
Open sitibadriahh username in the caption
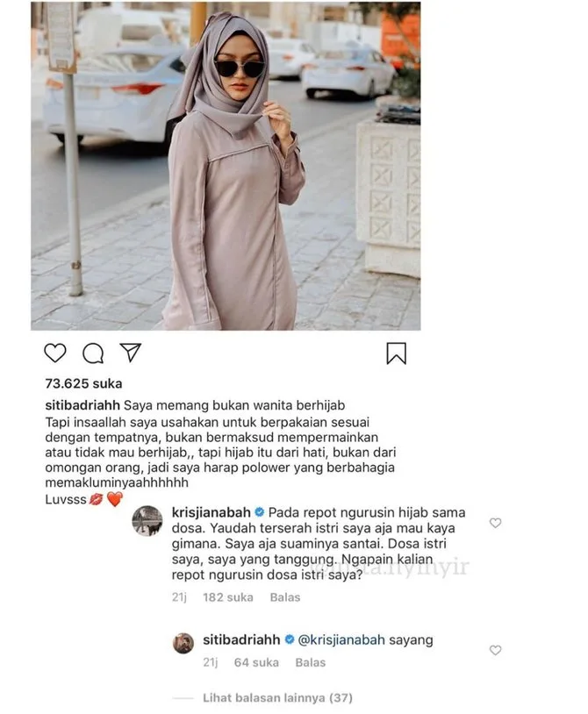tap(82, 405)
